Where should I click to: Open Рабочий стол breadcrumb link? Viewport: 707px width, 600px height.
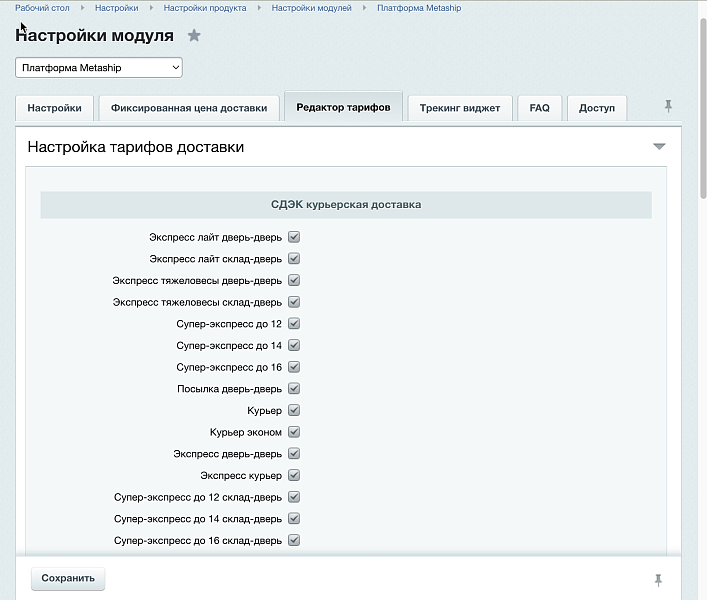pyautogui.click(x=42, y=8)
